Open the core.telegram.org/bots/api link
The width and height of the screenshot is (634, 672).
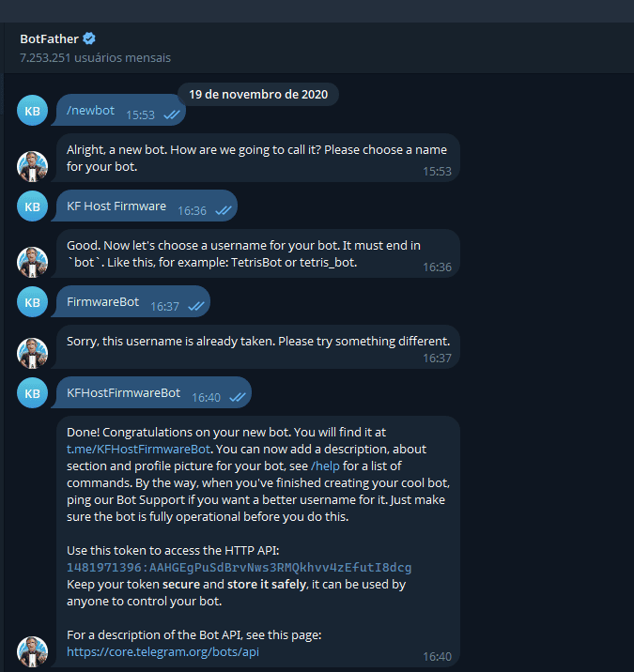(162, 651)
